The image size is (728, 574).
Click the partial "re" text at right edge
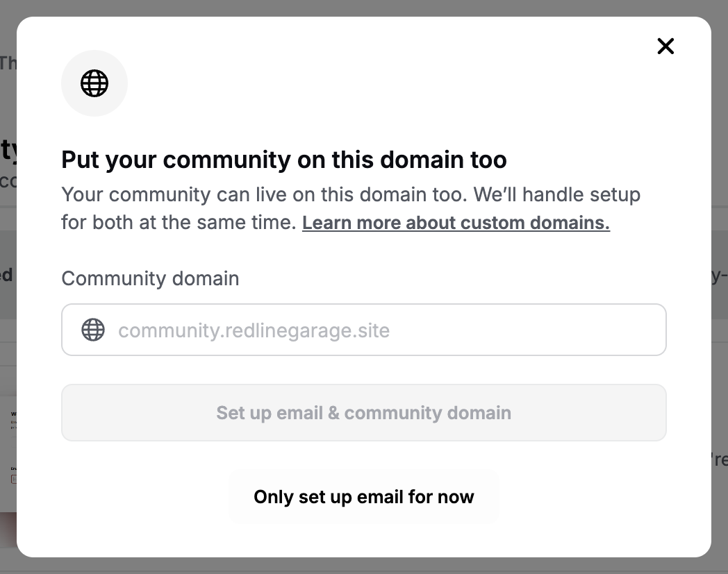(719, 459)
